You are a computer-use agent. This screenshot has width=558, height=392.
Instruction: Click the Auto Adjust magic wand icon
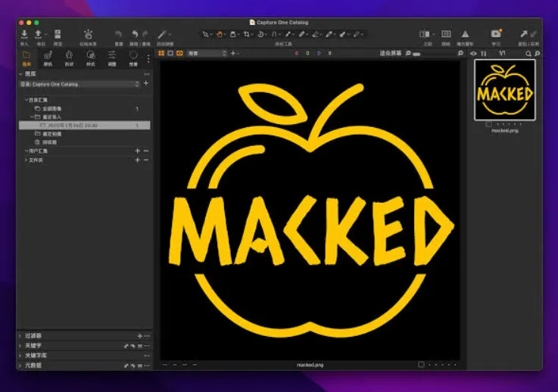[x=162, y=34]
